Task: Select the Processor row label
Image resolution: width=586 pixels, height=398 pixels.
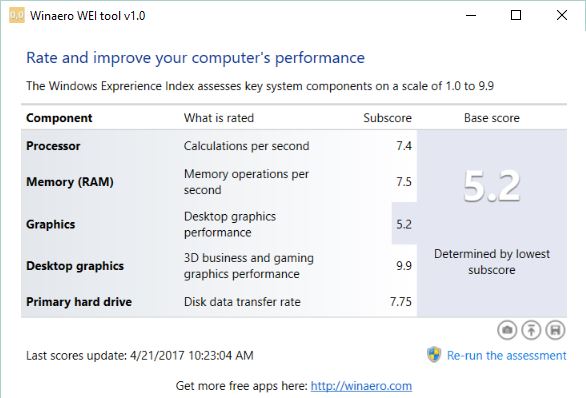Action: (x=53, y=146)
